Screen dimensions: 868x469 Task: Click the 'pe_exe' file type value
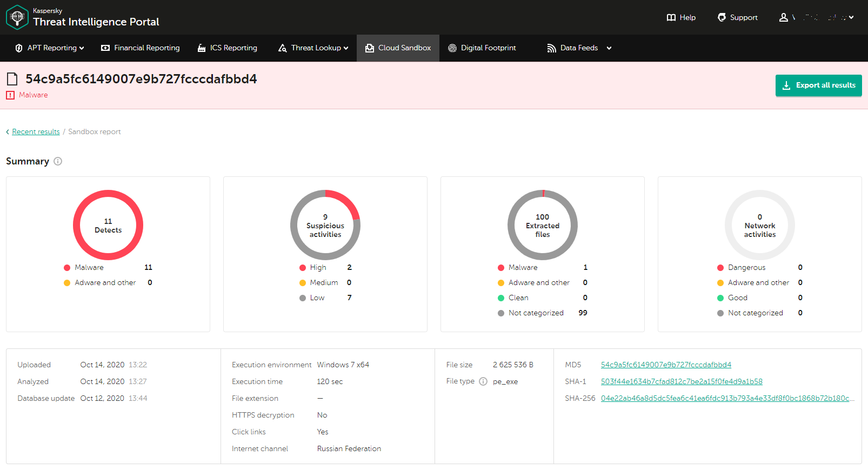(505, 382)
